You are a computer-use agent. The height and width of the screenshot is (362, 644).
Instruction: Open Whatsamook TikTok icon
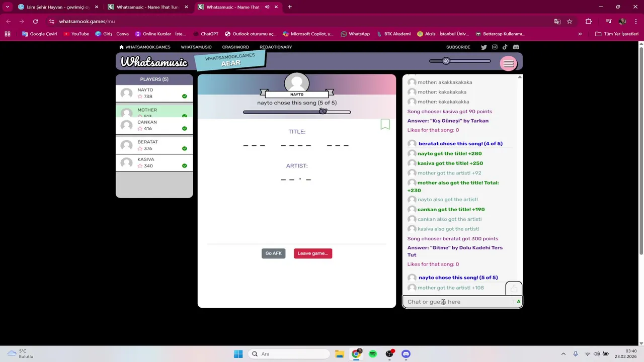[505, 47]
